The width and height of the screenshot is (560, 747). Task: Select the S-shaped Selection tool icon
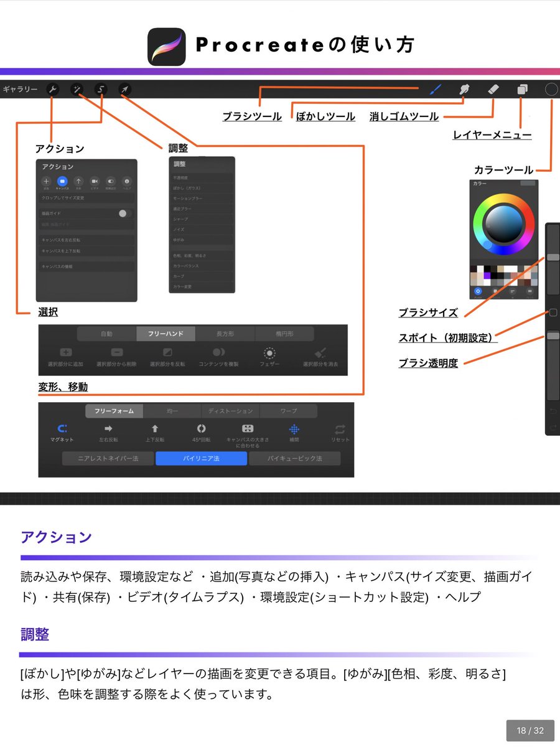click(x=101, y=90)
